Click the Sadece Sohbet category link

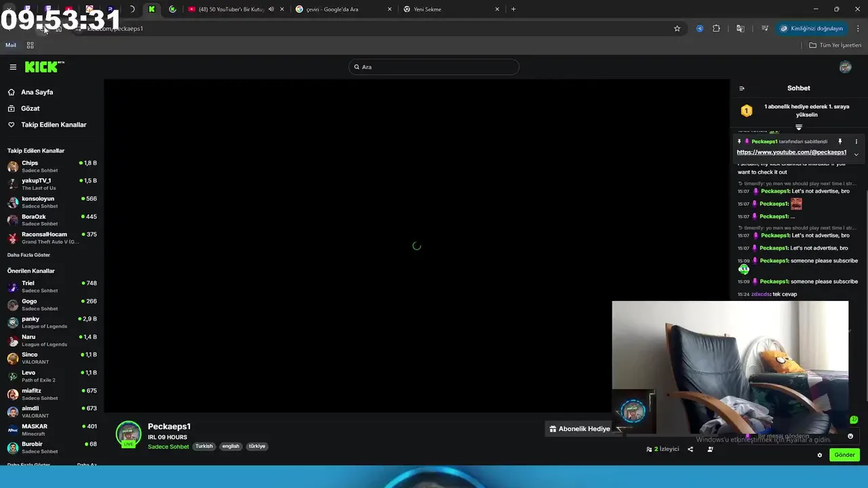tap(168, 447)
